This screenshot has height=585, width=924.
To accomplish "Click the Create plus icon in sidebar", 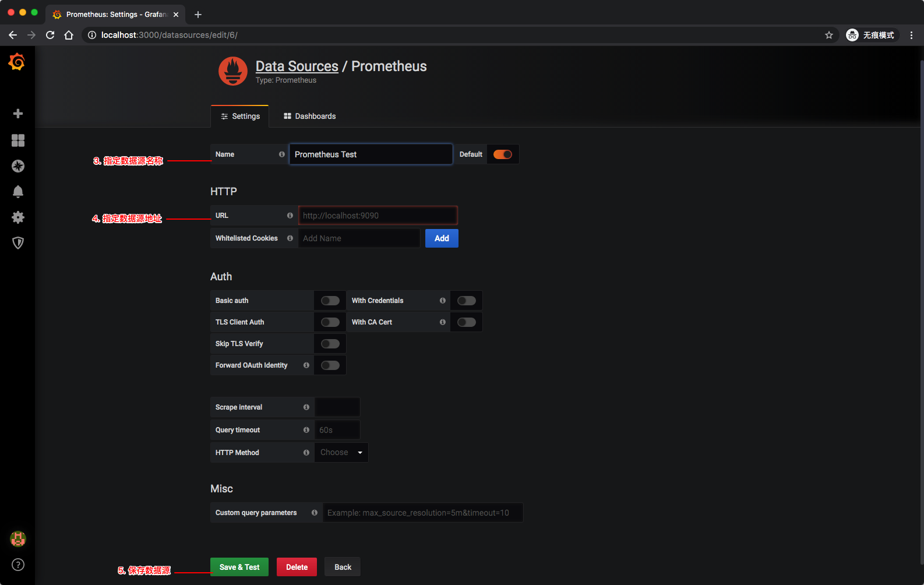I will coord(18,114).
